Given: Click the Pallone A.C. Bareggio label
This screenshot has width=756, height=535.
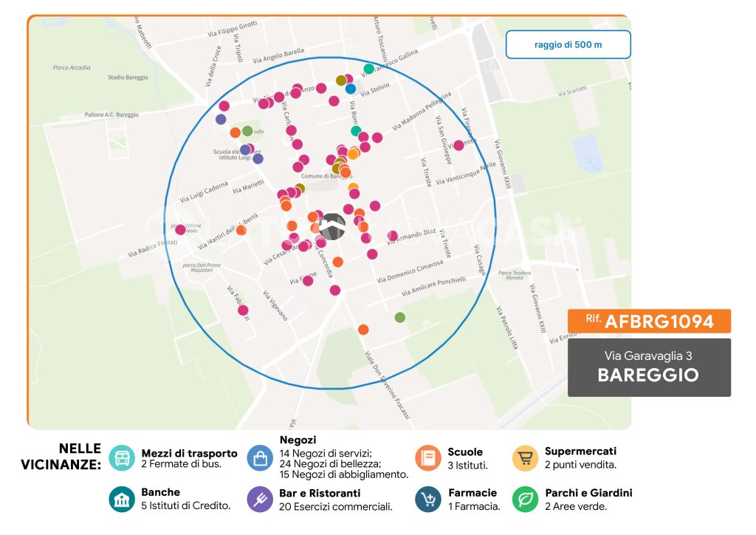Looking at the screenshot, I should 111,115.
